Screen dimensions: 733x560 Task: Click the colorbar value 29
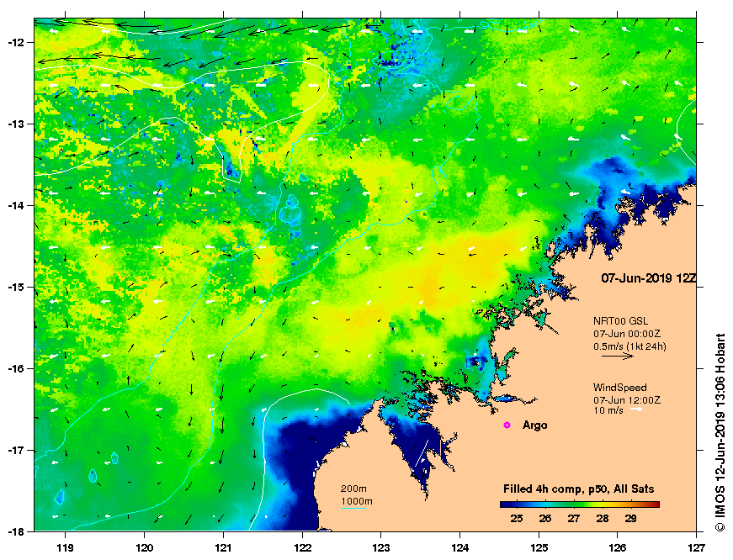click(630, 519)
